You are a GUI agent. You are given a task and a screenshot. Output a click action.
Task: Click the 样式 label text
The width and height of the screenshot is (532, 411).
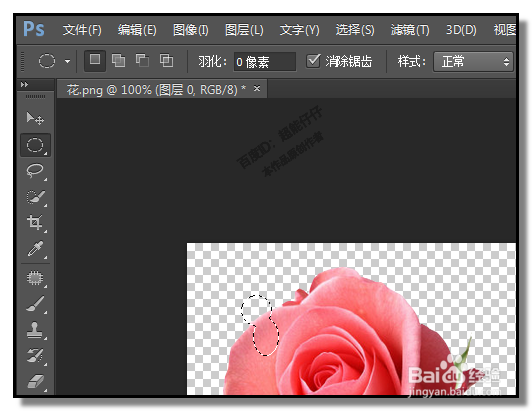412,62
